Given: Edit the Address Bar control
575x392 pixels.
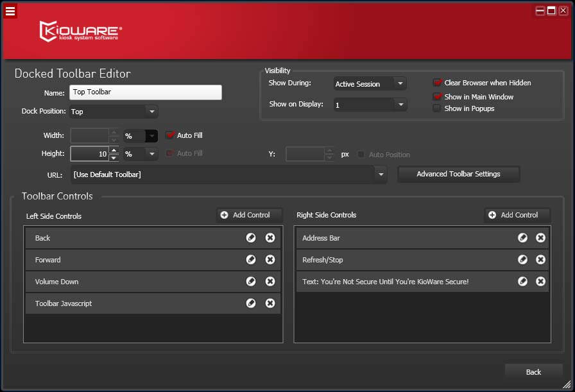Looking at the screenshot, I should pyautogui.click(x=522, y=237).
